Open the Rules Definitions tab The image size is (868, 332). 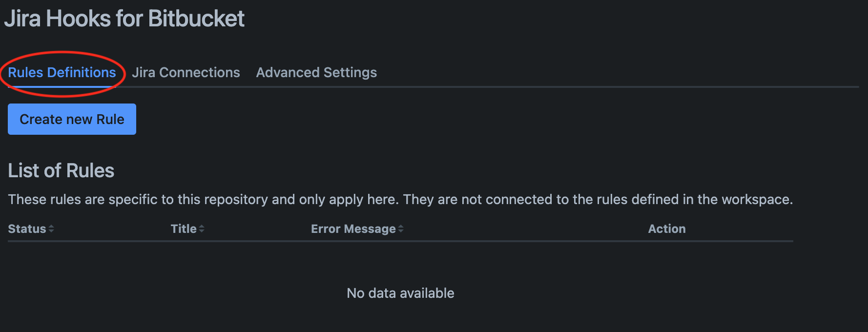tap(62, 73)
